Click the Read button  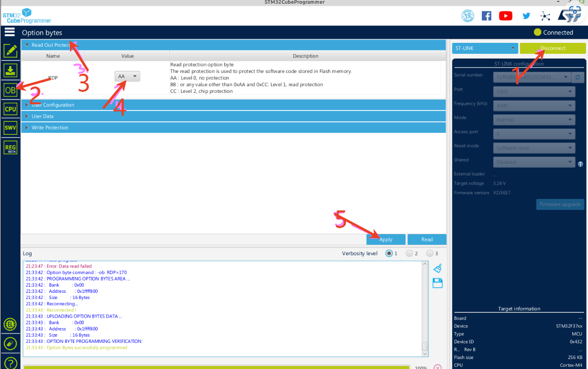pos(427,239)
